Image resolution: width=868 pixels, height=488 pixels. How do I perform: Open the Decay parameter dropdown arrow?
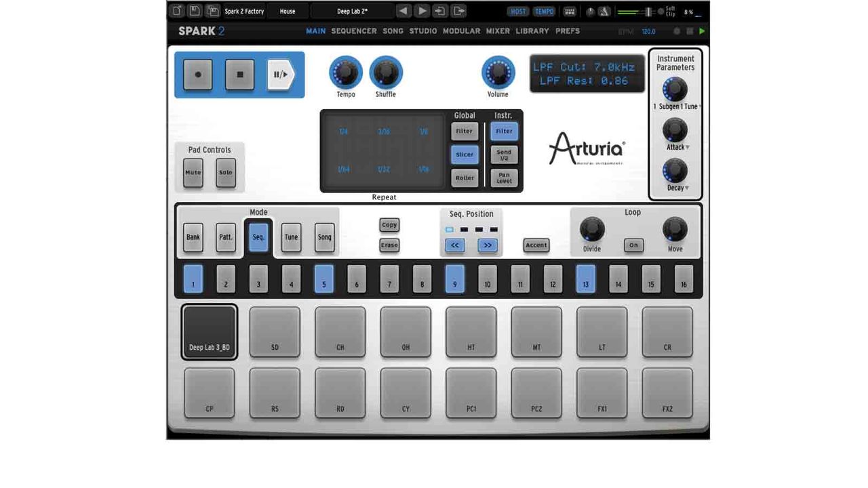click(687, 188)
